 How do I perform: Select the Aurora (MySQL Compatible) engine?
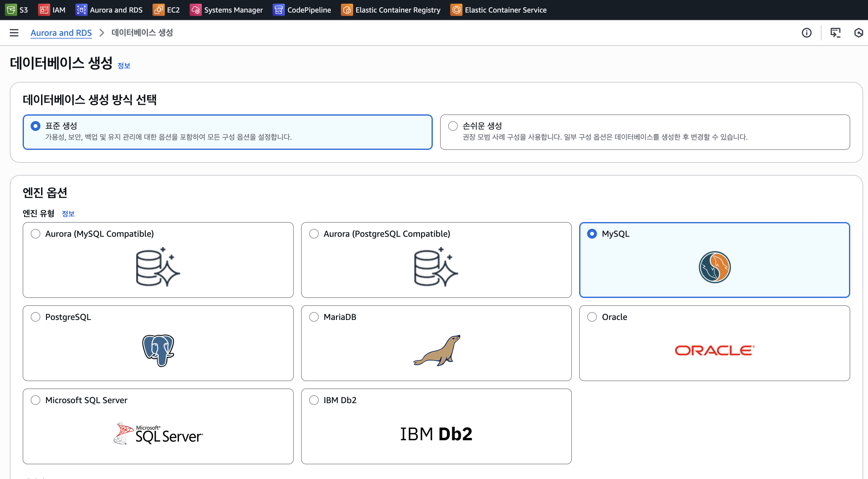point(36,234)
